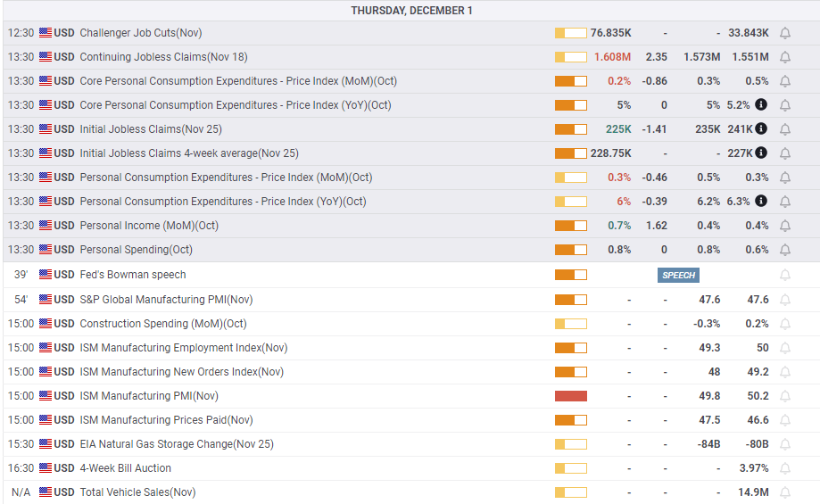
Task: Click the US flag on 4-Week Bill Auction row
Action: click(46, 468)
